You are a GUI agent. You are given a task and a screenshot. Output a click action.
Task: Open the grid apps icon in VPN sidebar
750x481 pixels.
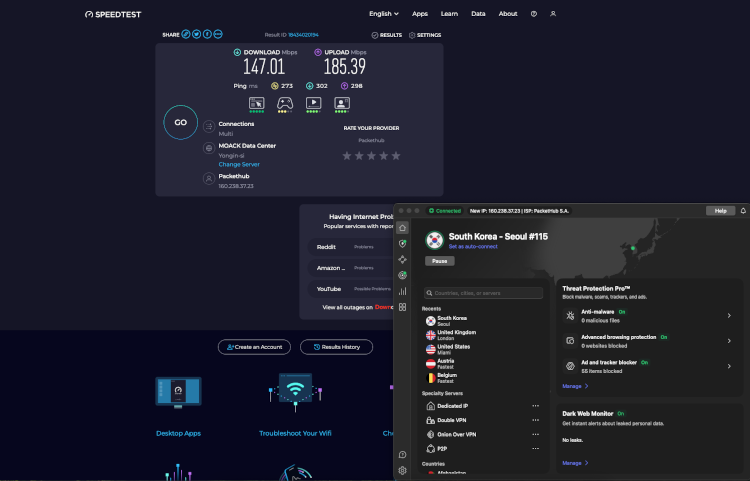402,307
